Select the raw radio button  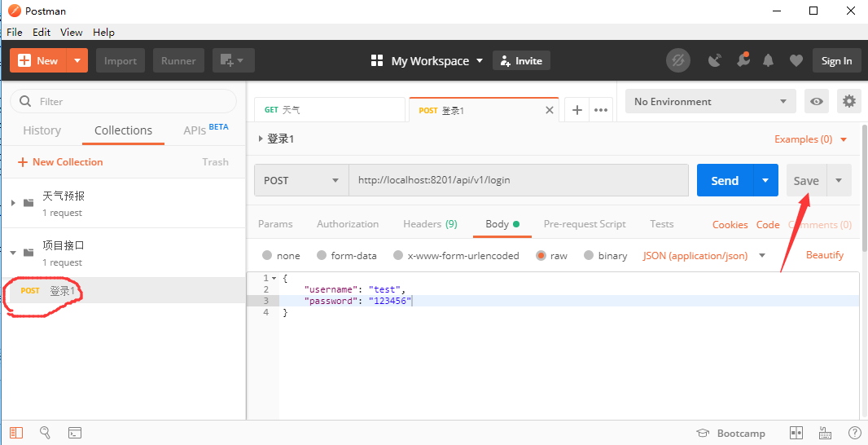click(x=541, y=255)
